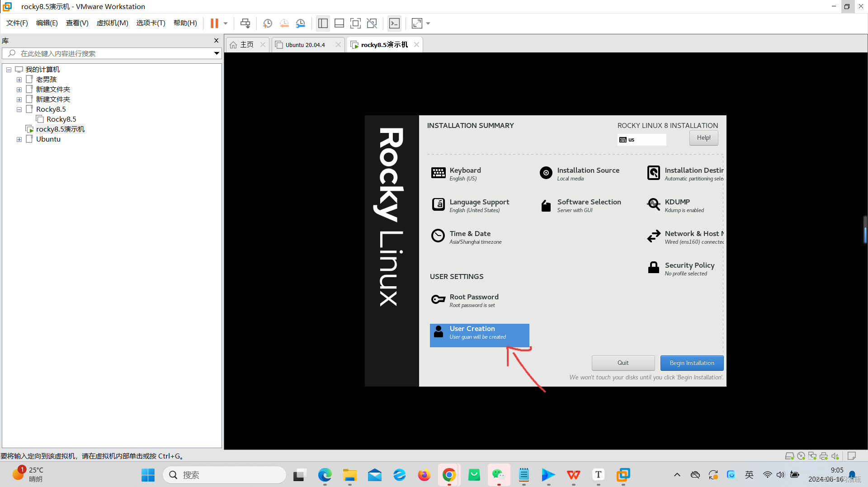Open the Windows Start menu
Viewport: 868px width, 487px height.
[148, 475]
